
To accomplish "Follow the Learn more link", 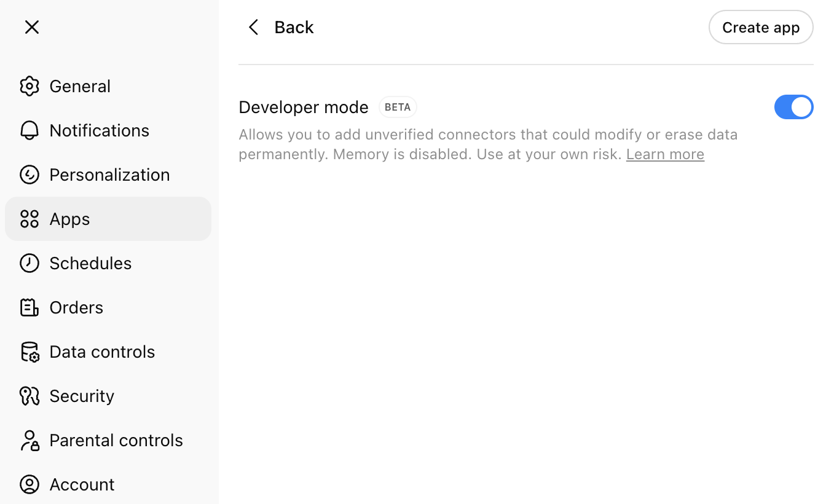I will 664,154.
